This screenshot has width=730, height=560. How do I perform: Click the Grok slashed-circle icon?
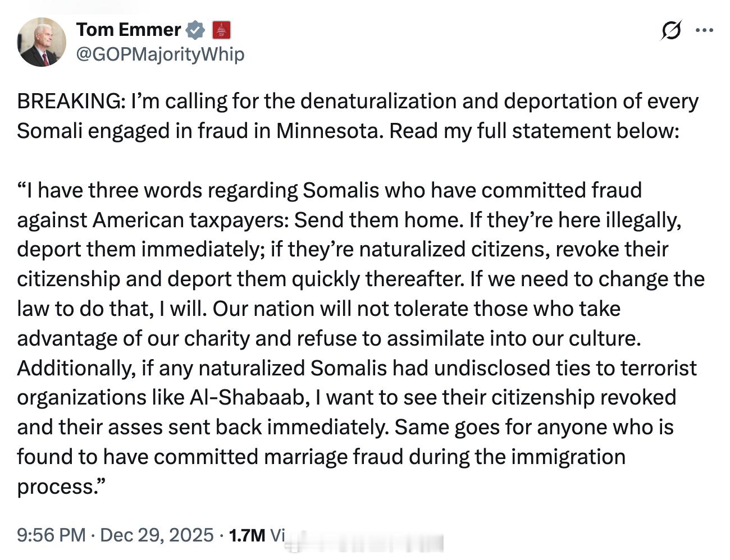pos(670,30)
